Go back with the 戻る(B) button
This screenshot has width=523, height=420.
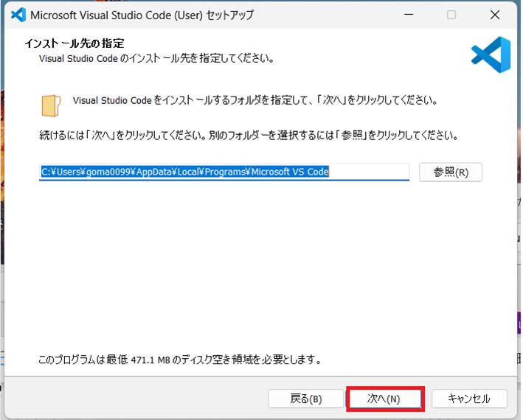[x=305, y=399]
